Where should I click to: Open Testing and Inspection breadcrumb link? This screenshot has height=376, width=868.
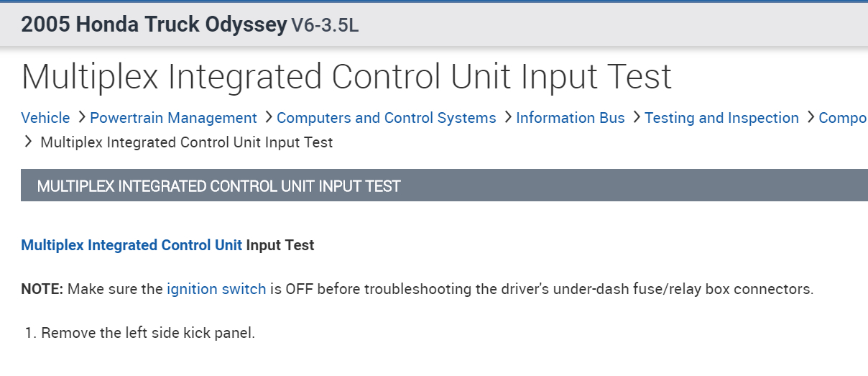[721, 118]
